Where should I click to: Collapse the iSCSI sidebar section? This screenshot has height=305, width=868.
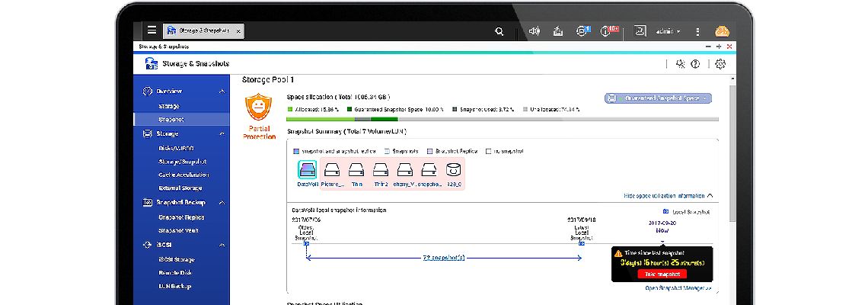(x=222, y=245)
